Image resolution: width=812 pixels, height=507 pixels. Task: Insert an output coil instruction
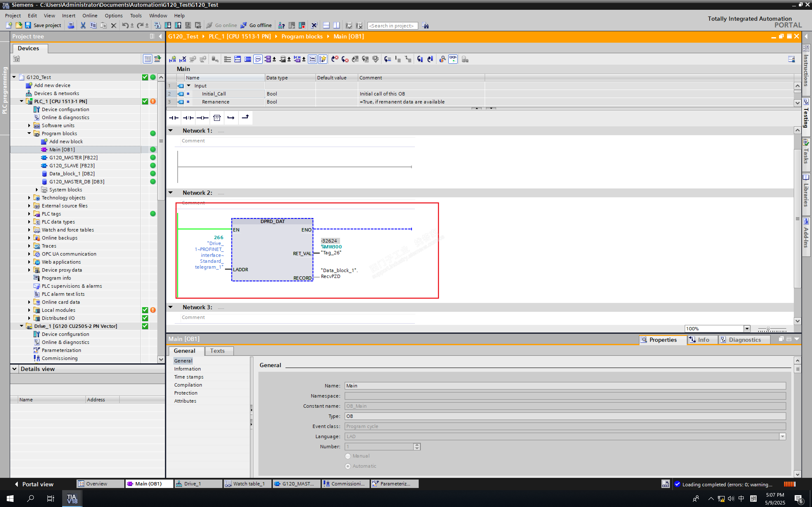coord(202,118)
